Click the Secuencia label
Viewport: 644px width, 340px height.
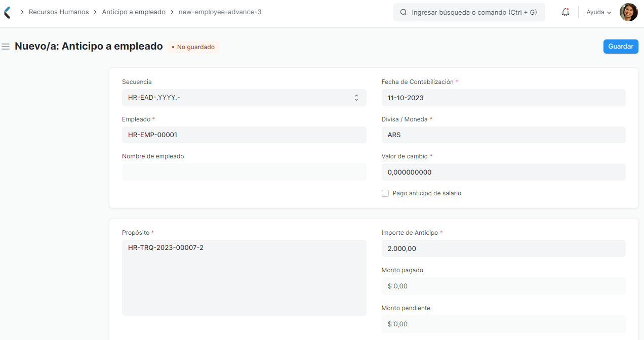(137, 82)
